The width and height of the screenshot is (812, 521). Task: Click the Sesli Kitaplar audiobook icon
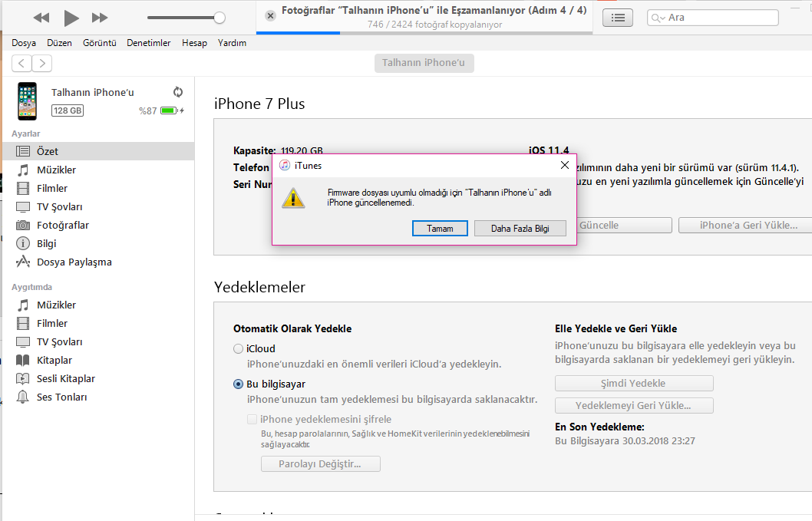click(x=23, y=378)
